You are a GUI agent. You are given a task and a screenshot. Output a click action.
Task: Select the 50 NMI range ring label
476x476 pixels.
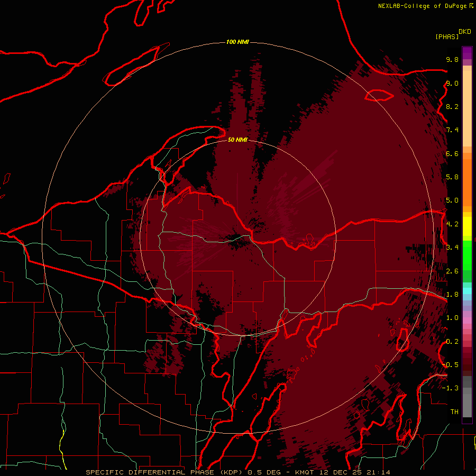click(237, 140)
